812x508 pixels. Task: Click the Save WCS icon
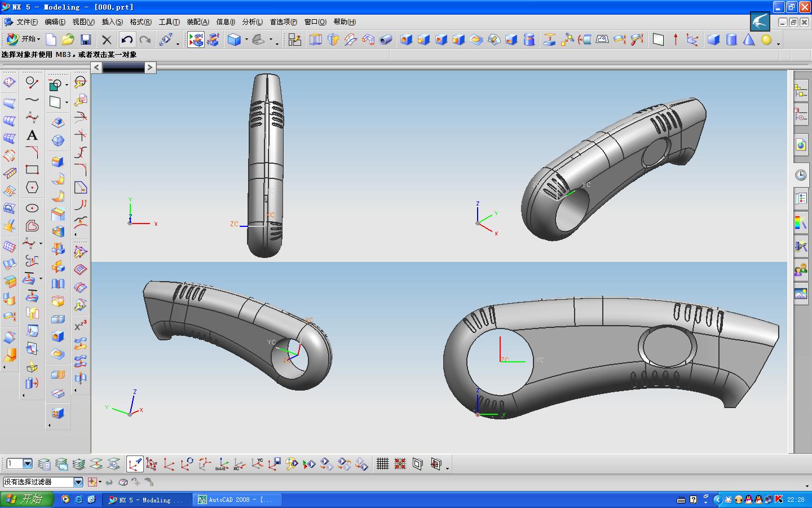[x=275, y=464]
